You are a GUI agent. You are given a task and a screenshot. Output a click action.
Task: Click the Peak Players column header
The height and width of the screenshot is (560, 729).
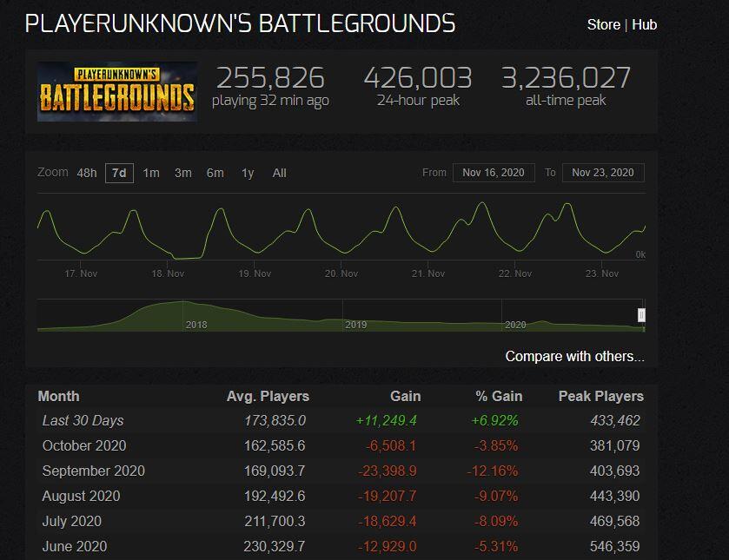(x=600, y=396)
